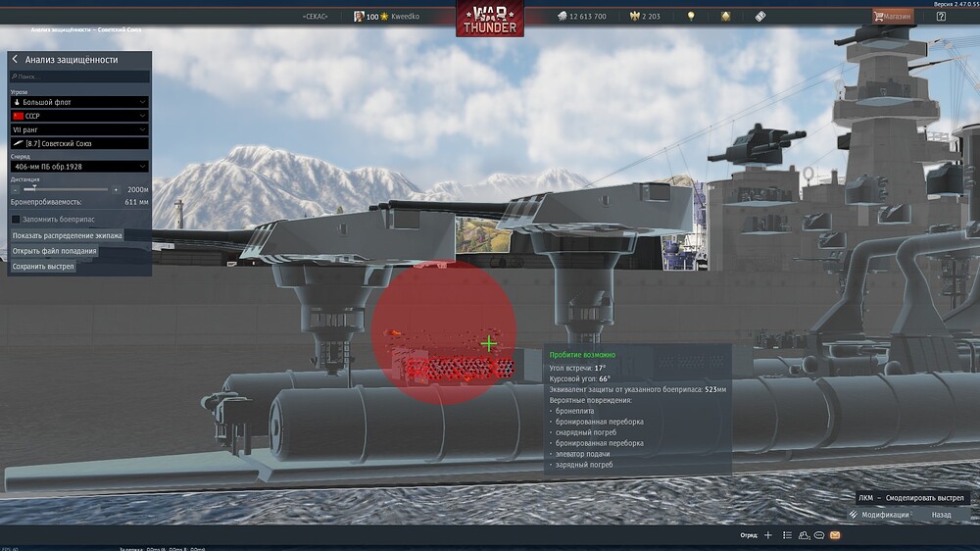This screenshot has width=980, height=551.
Task: Click Открыть файл попадания
Action: click(54, 251)
